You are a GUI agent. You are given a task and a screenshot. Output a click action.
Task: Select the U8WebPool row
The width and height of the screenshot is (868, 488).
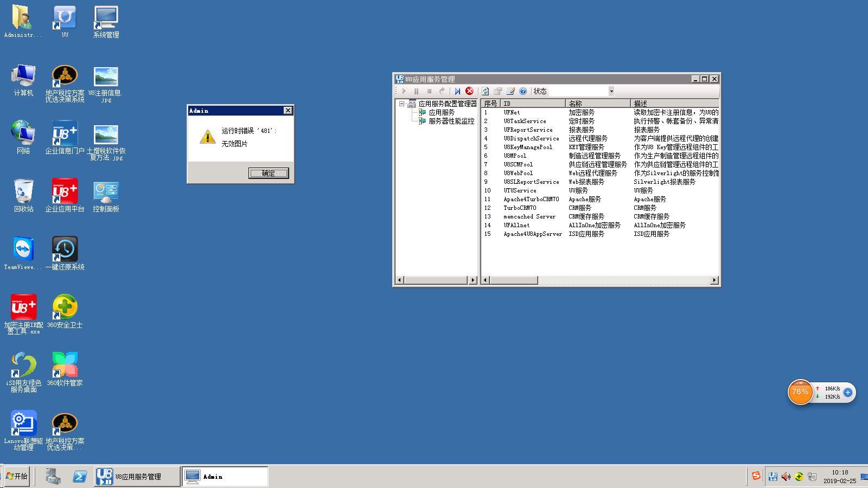pyautogui.click(x=601, y=173)
